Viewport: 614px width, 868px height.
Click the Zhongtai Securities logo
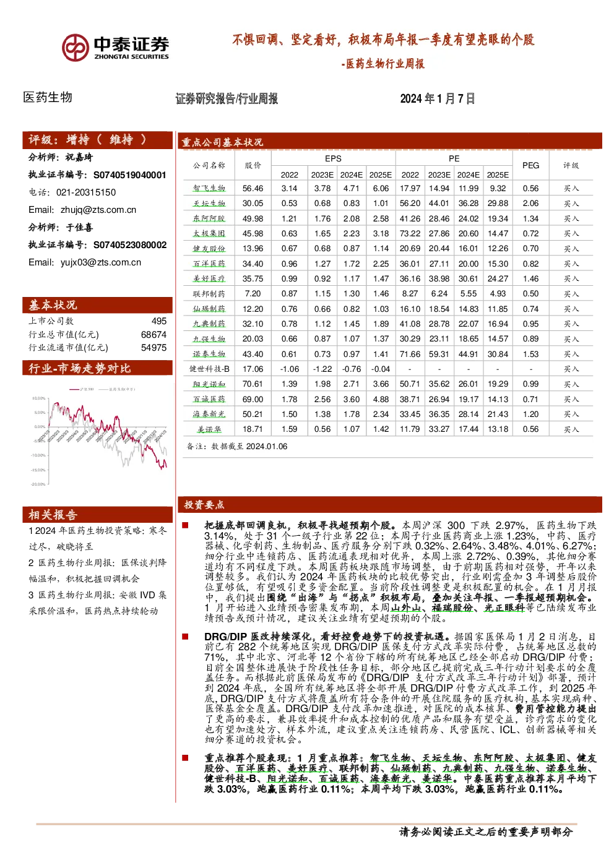coord(115,48)
